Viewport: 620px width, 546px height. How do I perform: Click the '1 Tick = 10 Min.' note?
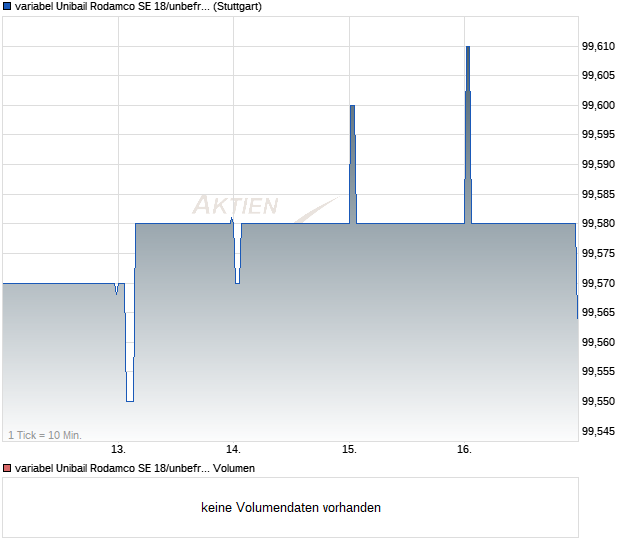pos(45,435)
